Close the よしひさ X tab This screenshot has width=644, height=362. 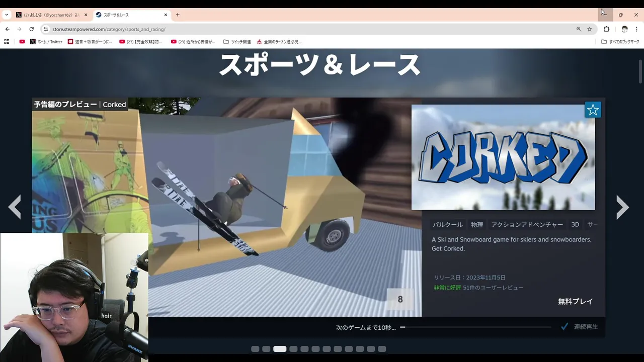click(86, 15)
